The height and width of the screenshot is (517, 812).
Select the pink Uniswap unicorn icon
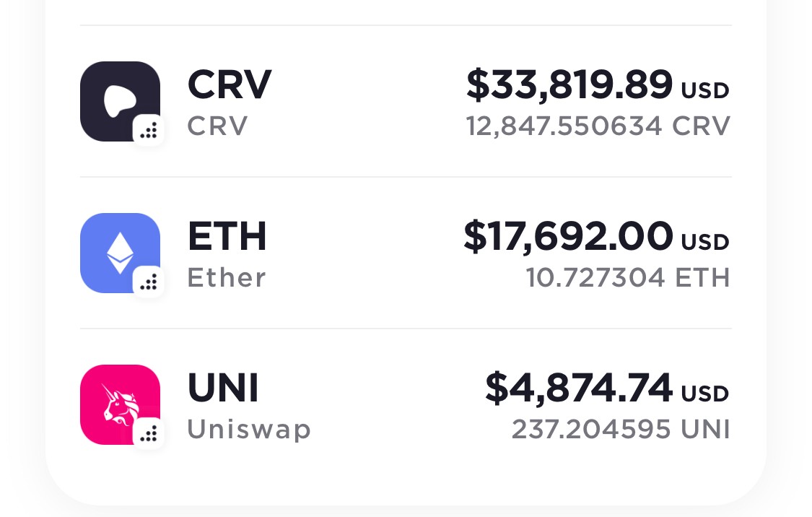tap(120, 404)
